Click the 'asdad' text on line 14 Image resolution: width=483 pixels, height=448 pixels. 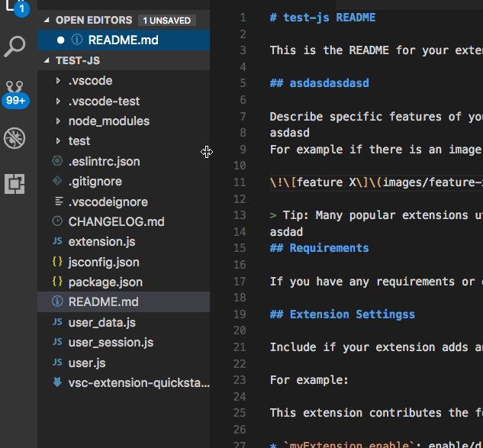(286, 232)
